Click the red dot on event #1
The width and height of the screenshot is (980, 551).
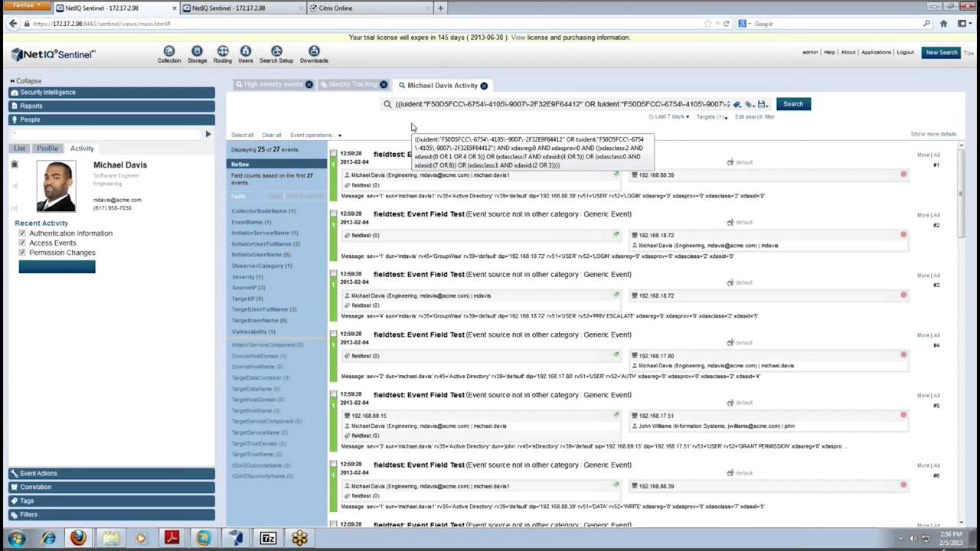903,174
